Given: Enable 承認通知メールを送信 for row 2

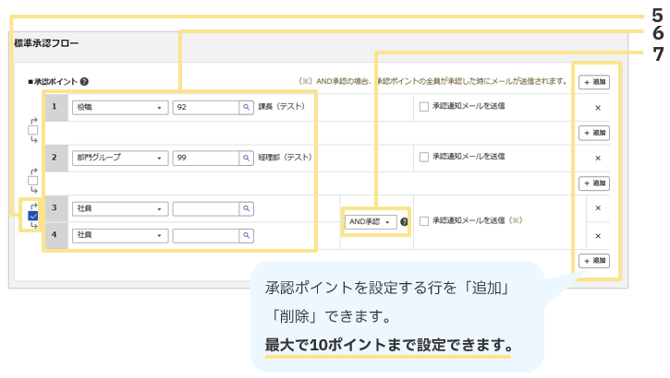Looking at the screenshot, I should pyautogui.click(x=424, y=157).
